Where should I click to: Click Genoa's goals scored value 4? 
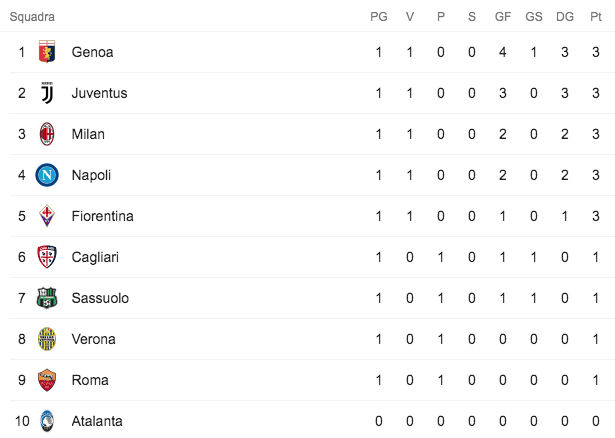click(x=502, y=52)
